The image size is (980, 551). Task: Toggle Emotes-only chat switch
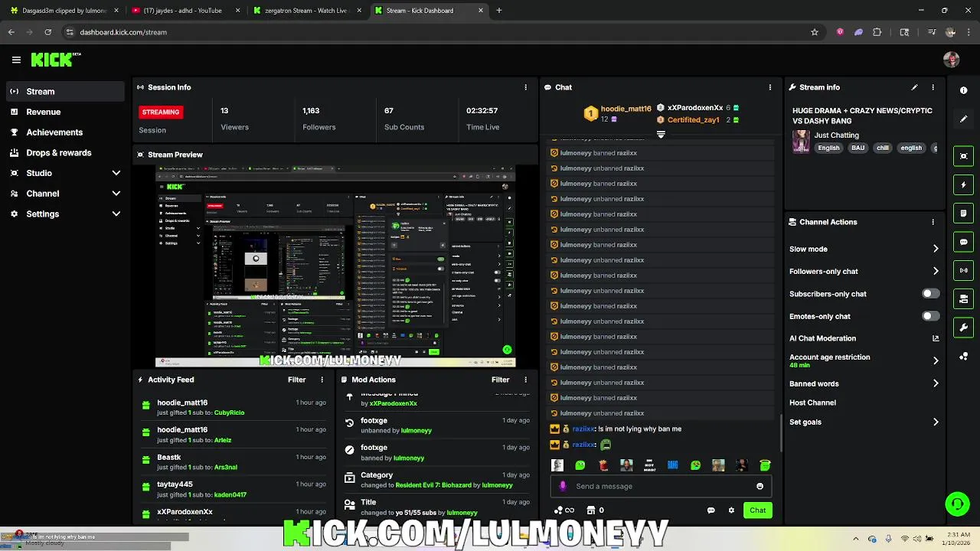(x=930, y=316)
